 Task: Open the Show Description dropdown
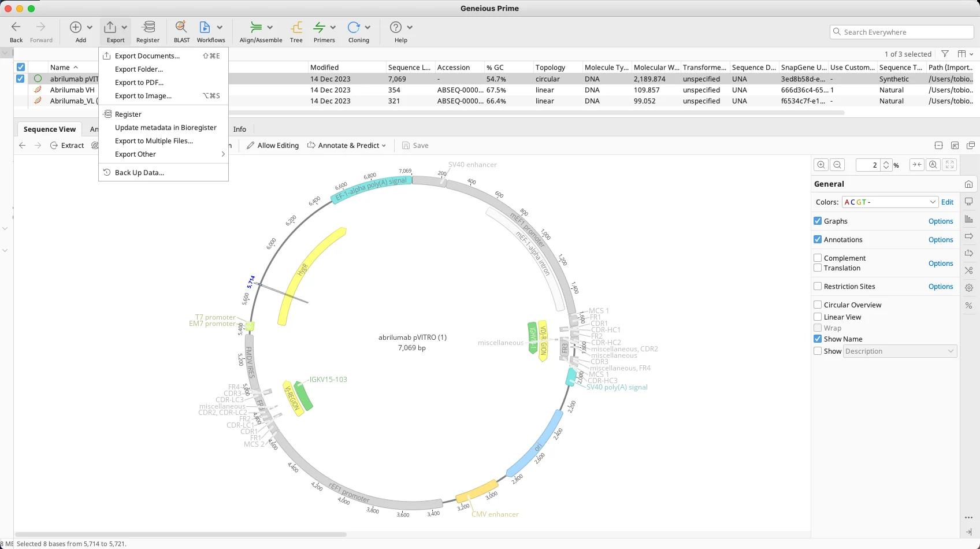coord(900,351)
